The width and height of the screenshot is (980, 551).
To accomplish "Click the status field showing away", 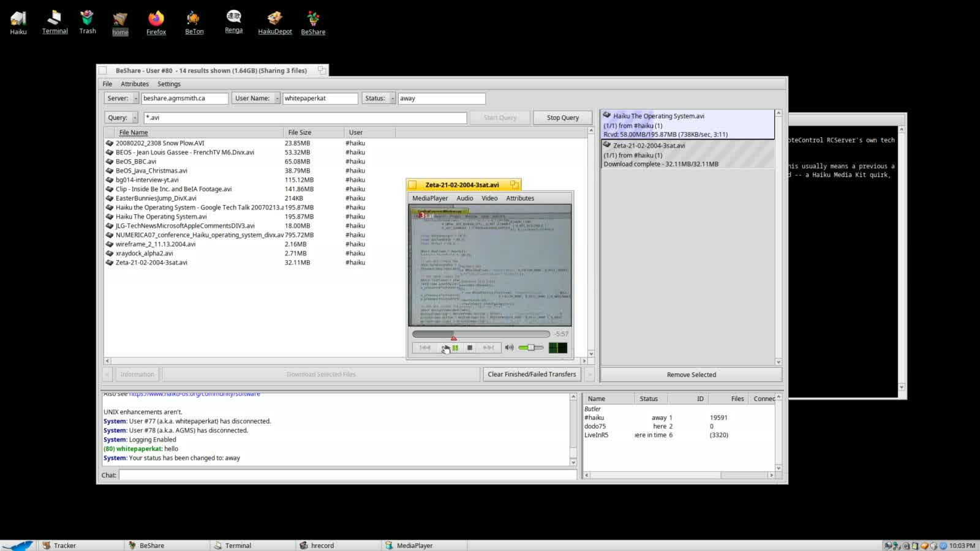I will coord(442,99).
